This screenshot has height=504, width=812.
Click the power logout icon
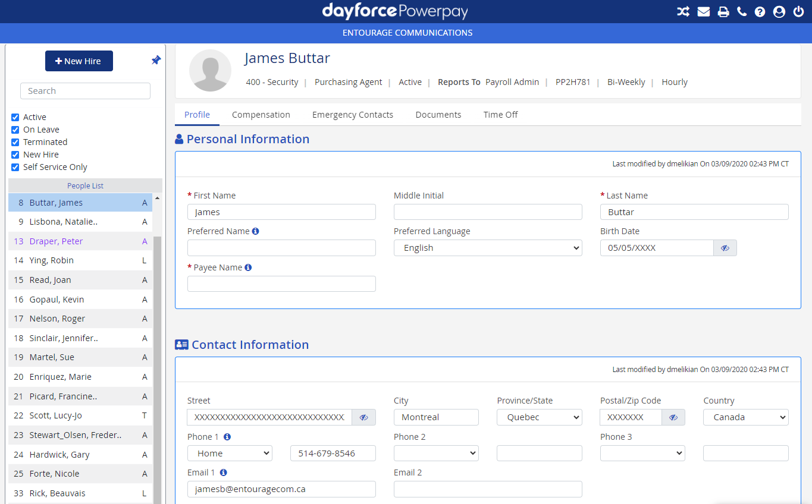tap(798, 12)
